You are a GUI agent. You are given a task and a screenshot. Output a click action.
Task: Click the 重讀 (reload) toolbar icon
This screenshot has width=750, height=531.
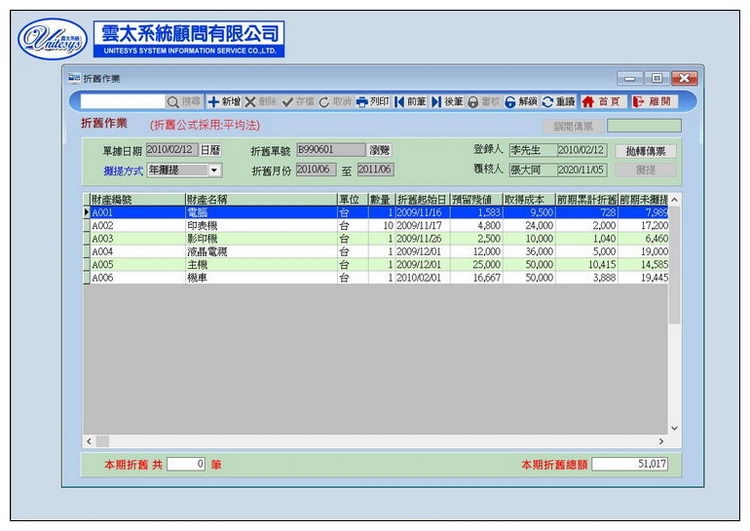[x=558, y=102]
